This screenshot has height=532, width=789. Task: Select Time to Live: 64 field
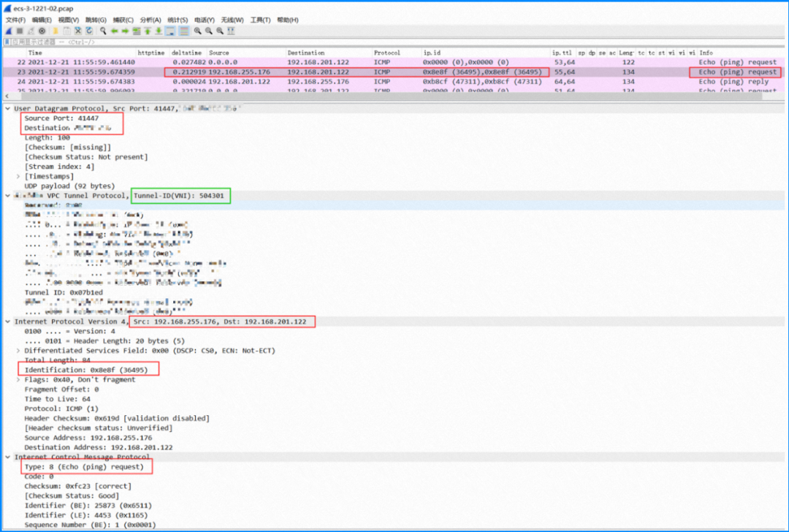pos(58,399)
